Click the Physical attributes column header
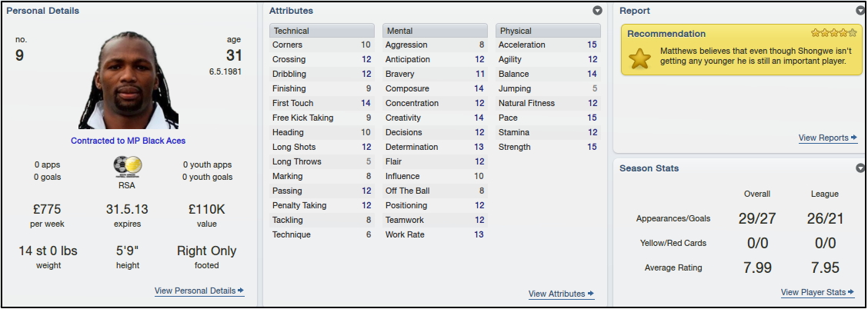The width and height of the screenshot is (868, 309). 548,31
